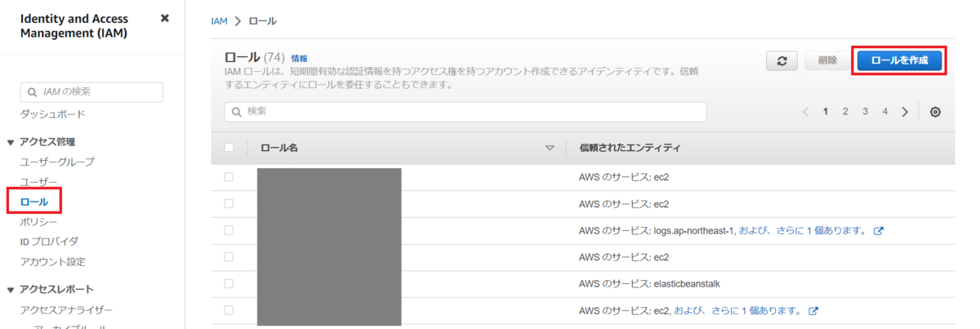Viewport: 980px width, 329px height.
Task: Check the first role row with ec2 entity
Action: tap(229, 177)
